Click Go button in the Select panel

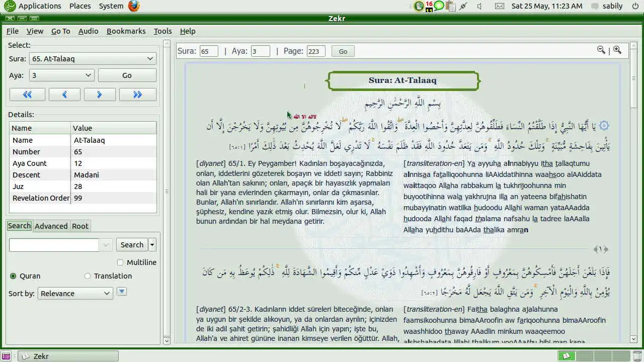click(127, 75)
